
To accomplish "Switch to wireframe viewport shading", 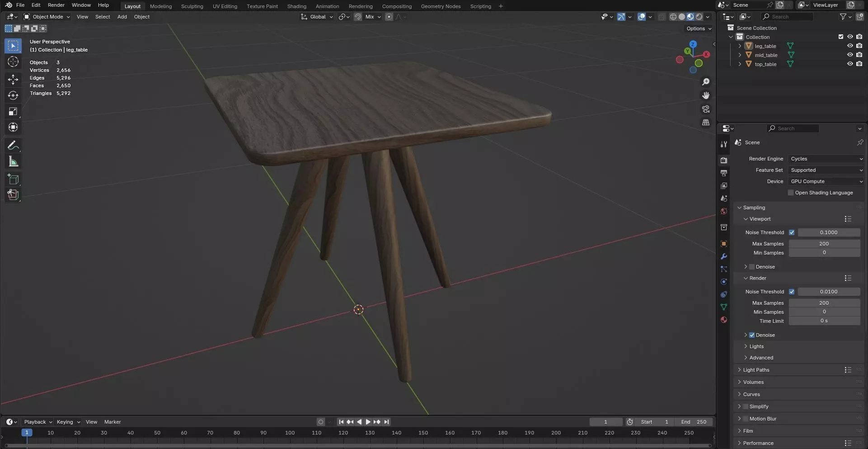I will click(x=673, y=17).
